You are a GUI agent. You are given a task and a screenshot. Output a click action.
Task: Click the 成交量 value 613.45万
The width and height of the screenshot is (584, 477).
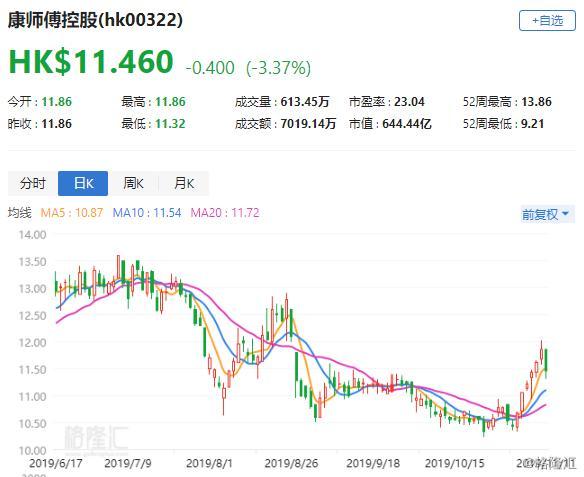(305, 102)
